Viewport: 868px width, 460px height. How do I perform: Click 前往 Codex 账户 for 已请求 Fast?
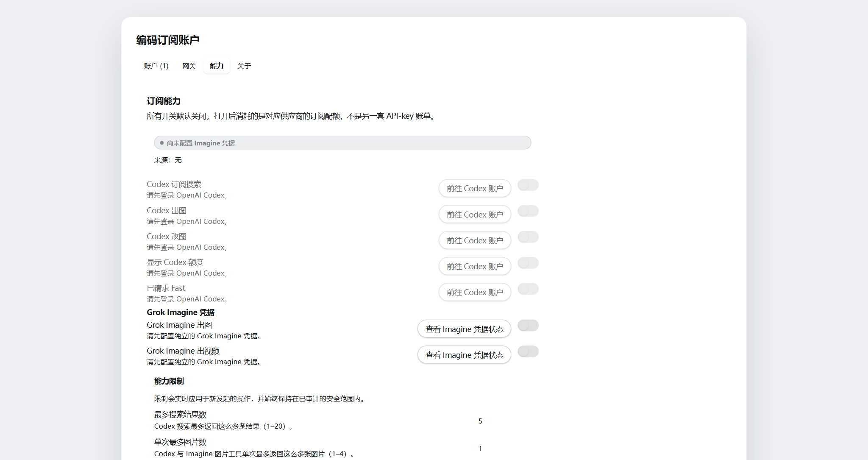[475, 292]
